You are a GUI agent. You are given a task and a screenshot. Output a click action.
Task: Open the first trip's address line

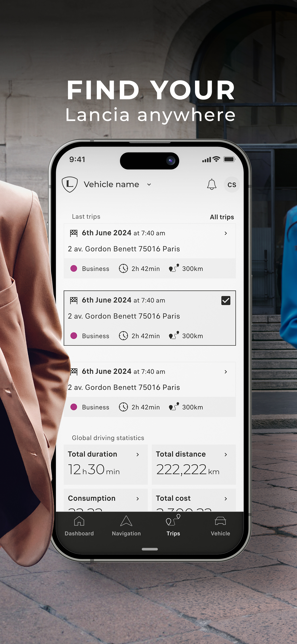124,249
